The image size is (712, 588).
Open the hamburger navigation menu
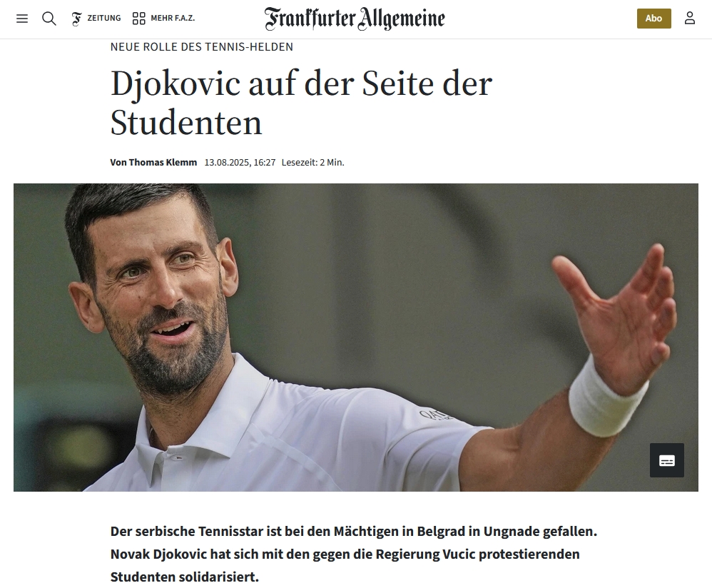[22, 18]
